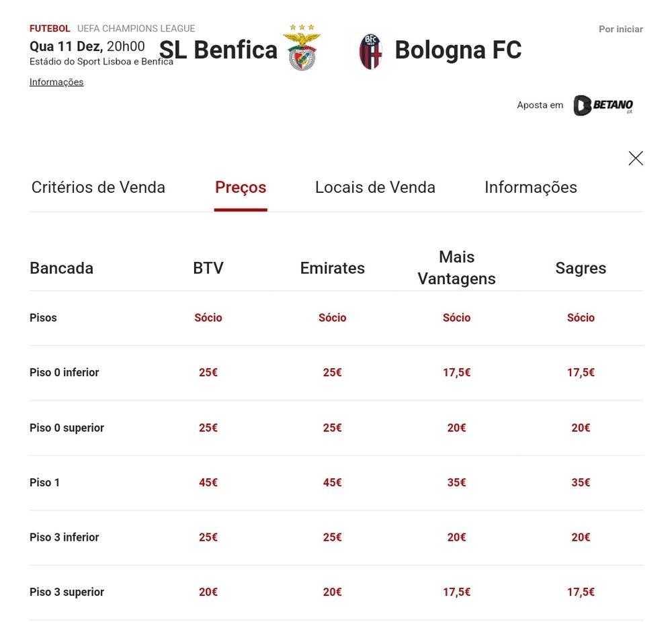Open the Betano sponsor logo
Image resolution: width=672 pixels, height=622 pixels.
(603, 105)
